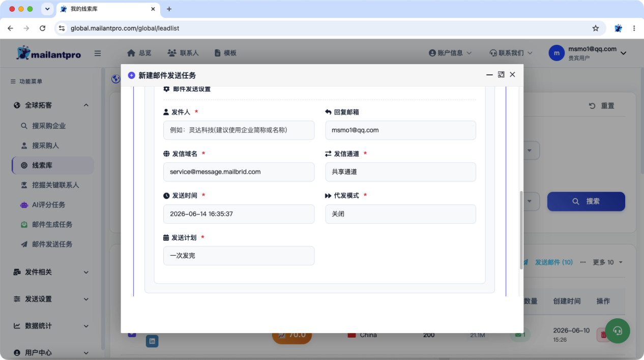The width and height of the screenshot is (644, 360).
Task: Minimize the 新建邮件发送任务 dialog
Action: pos(489,75)
